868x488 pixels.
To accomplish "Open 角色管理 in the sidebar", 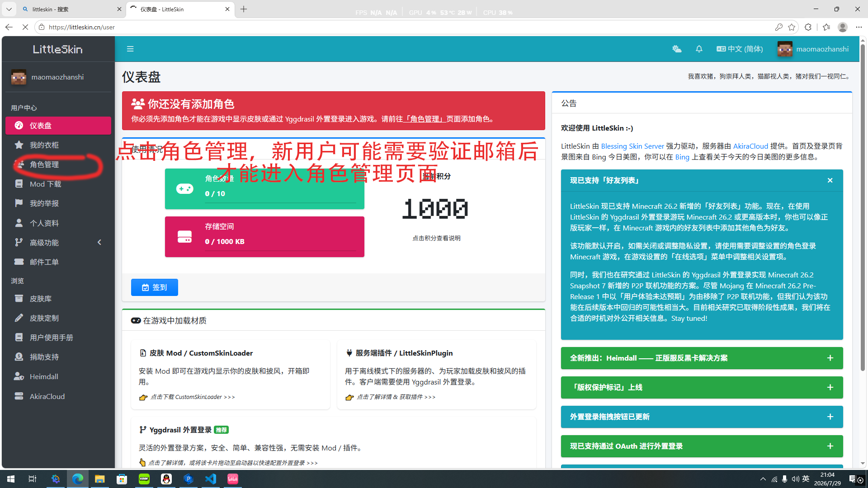I will click(58, 164).
